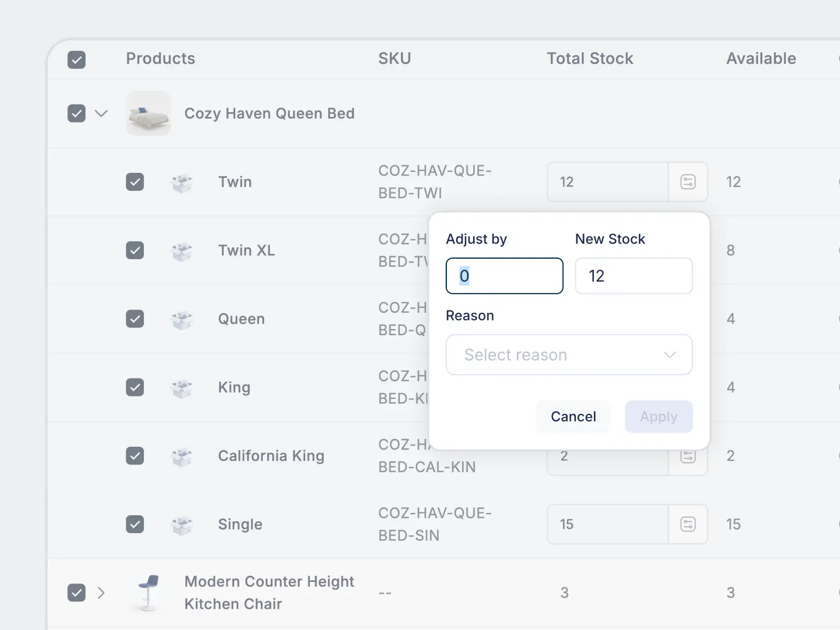The height and width of the screenshot is (630, 840).
Task: Click the Total Stock column header
Action: point(590,59)
